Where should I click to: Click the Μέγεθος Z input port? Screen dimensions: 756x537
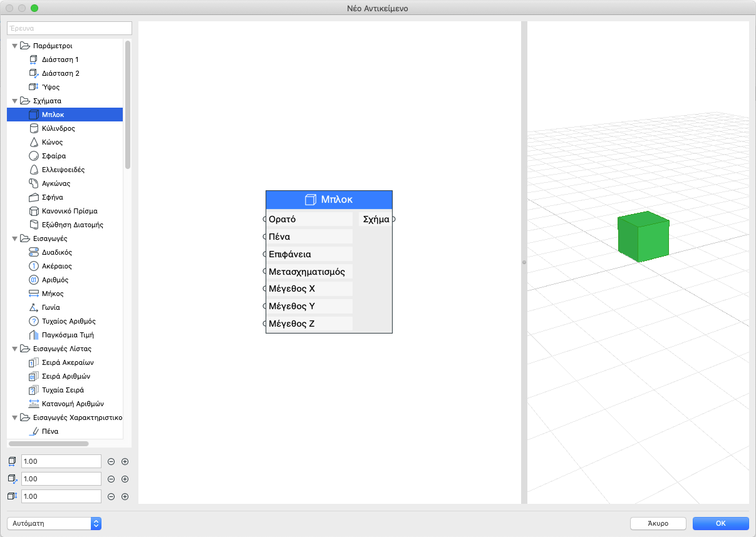point(265,324)
